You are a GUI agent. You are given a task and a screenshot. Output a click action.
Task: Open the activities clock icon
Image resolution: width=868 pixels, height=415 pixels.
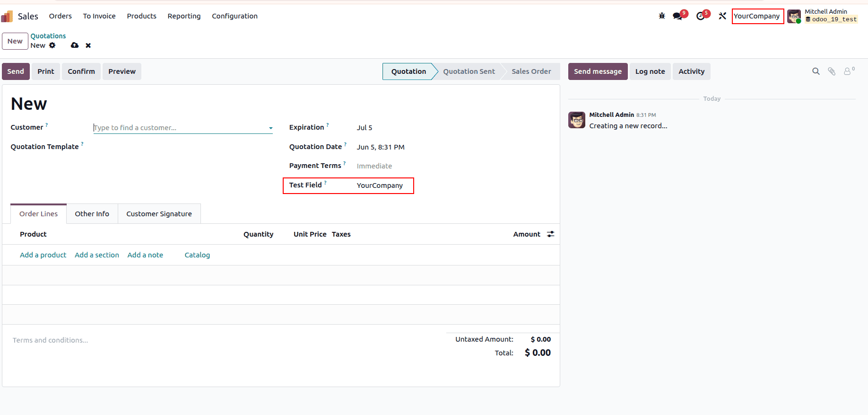point(701,16)
